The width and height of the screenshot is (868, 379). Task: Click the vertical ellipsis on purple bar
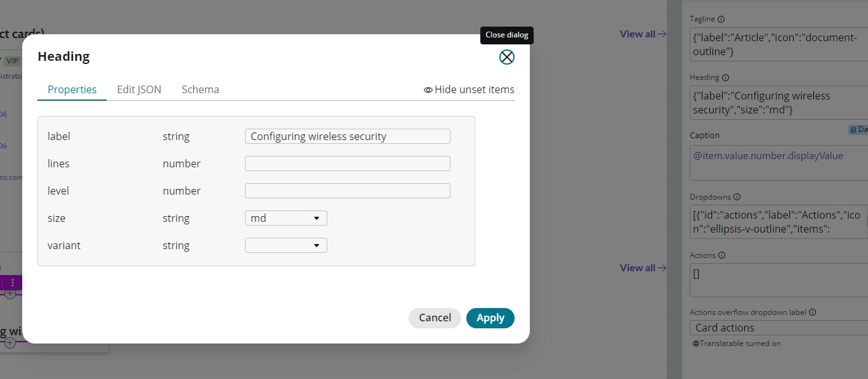[x=13, y=283]
